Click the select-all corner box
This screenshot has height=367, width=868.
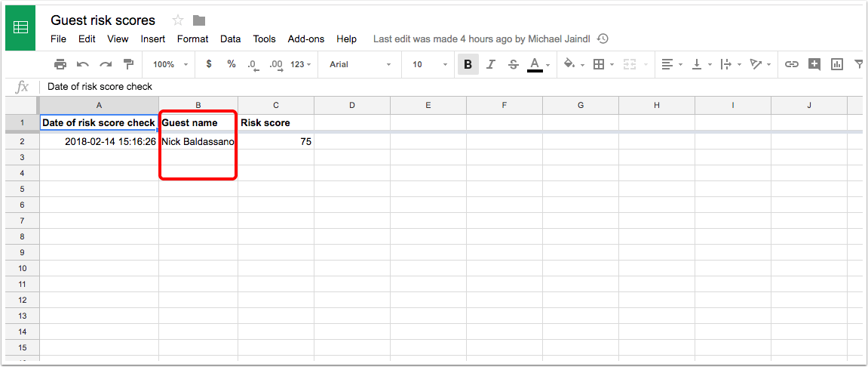22,105
